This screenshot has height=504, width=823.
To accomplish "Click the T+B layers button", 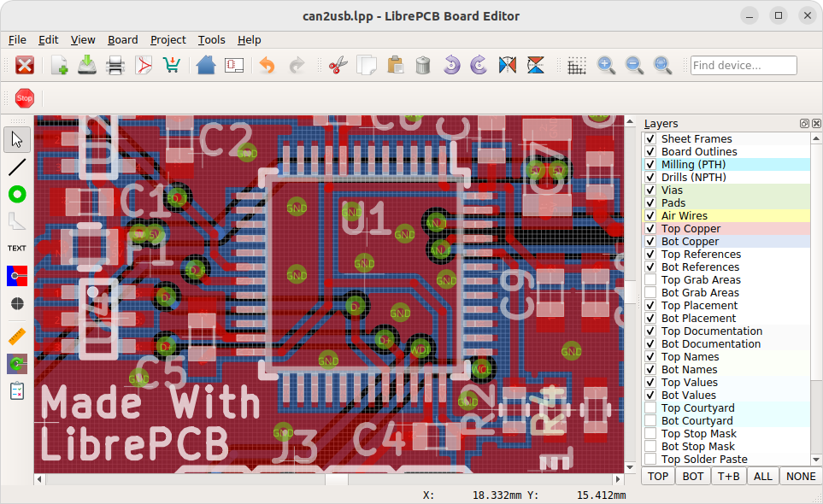I will pos(728,476).
